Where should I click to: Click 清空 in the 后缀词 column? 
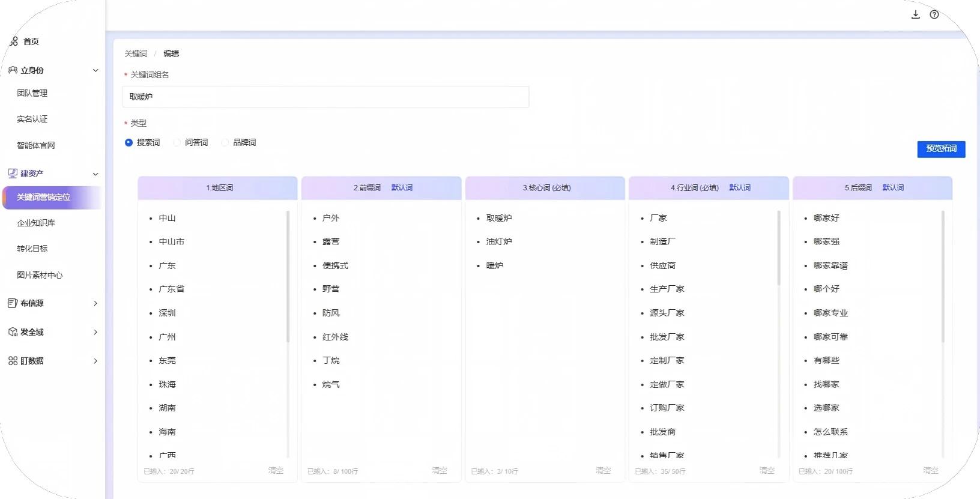click(931, 471)
